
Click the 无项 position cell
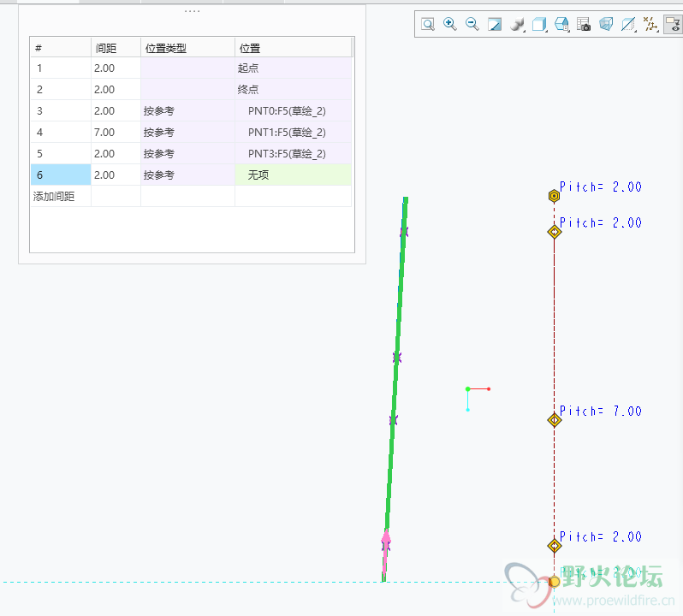point(294,175)
